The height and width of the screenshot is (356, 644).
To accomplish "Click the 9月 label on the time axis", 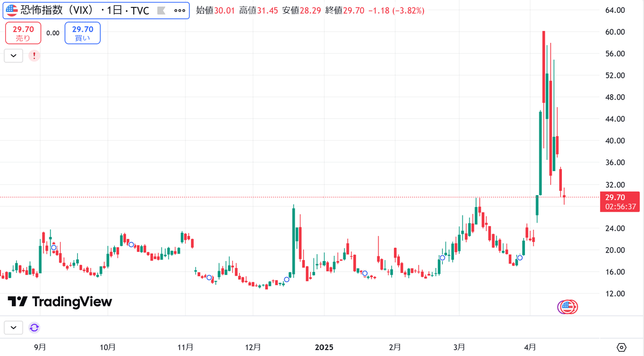I will (40, 347).
